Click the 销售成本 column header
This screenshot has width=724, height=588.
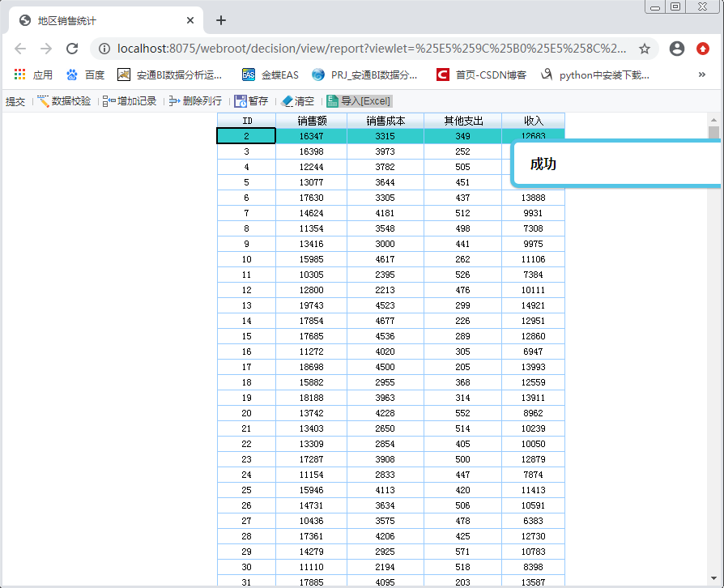(385, 121)
